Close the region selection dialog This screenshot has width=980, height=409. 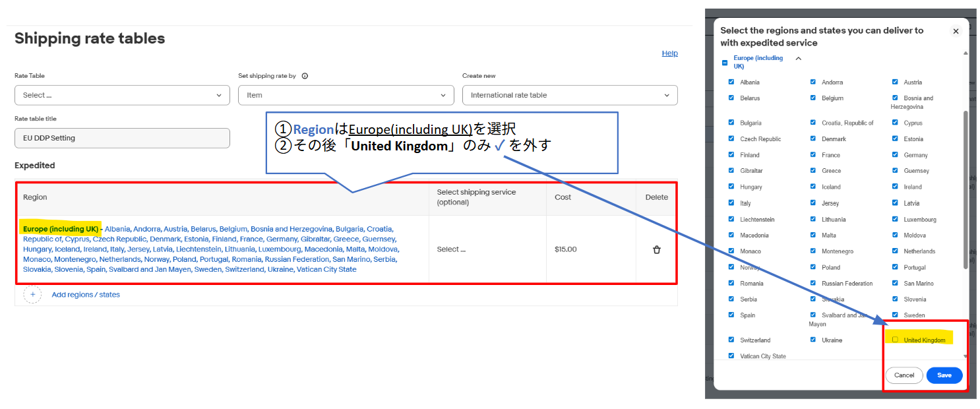pyautogui.click(x=956, y=31)
